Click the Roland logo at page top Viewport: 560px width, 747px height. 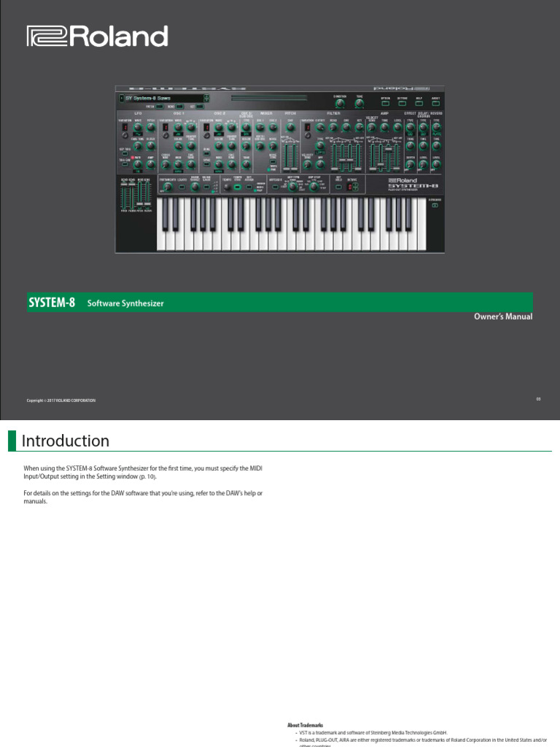tap(97, 36)
